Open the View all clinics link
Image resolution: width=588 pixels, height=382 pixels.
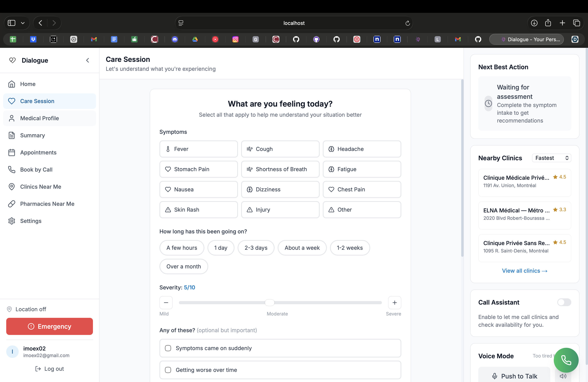click(524, 271)
